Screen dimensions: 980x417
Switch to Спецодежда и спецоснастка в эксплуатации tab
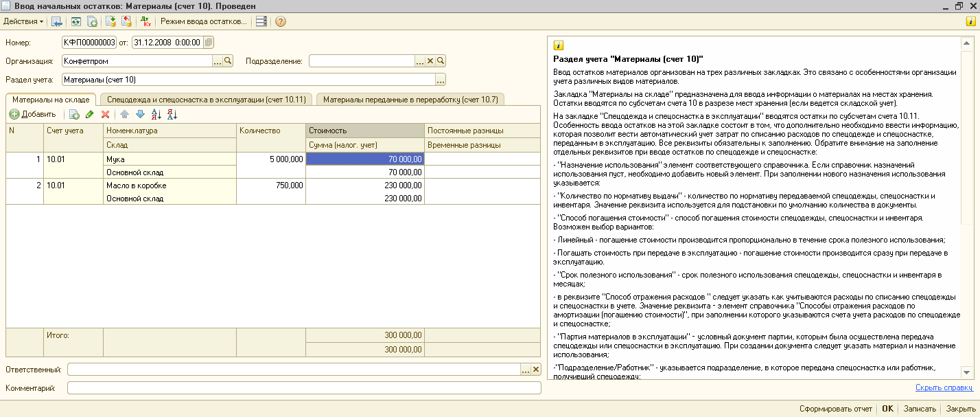point(207,100)
